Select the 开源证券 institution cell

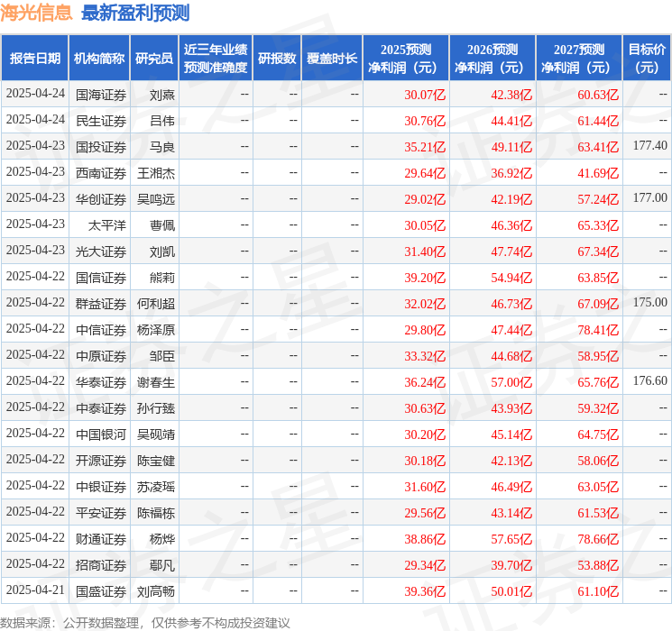coord(101,461)
